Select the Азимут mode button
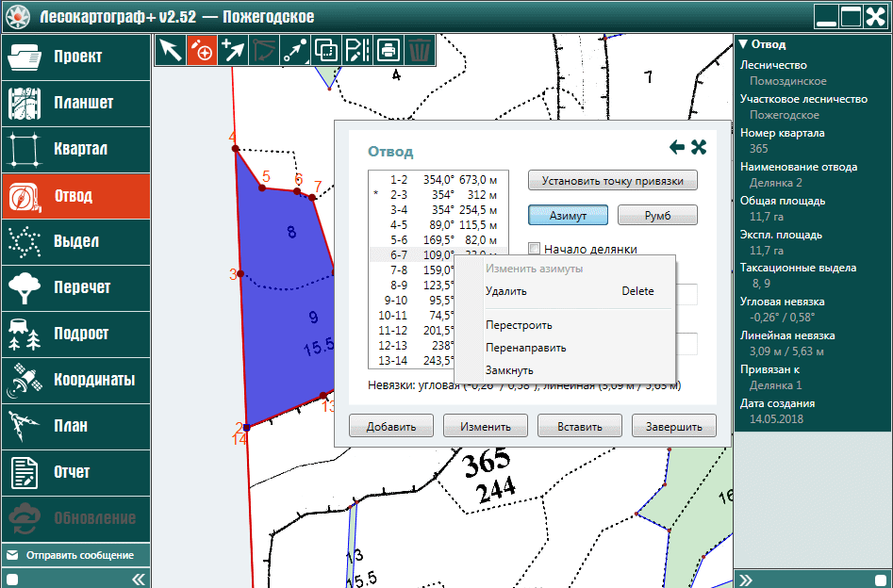The height and width of the screenshot is (588, 893). pyautogui.click(x=568, y=216)
